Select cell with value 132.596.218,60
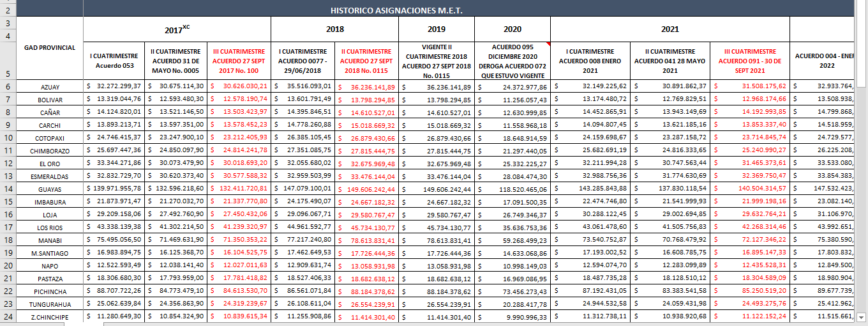868x326 pixels. pyautogui.click(x=176, y=189)
